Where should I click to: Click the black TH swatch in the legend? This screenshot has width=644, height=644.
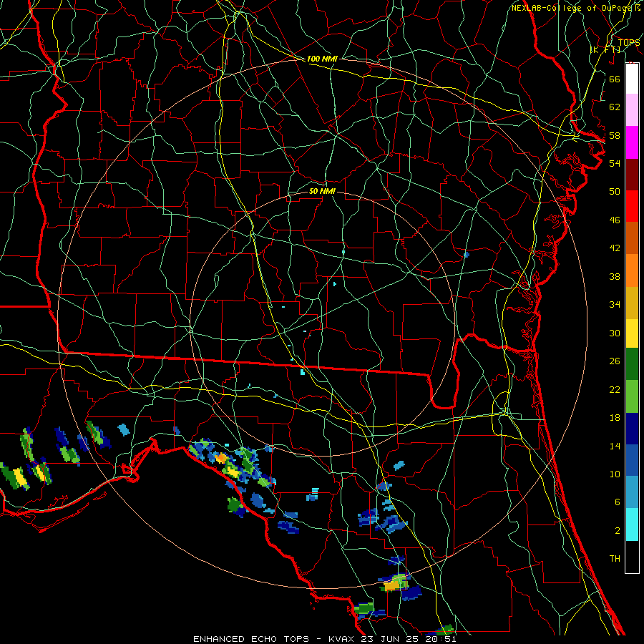pos(632,557)
